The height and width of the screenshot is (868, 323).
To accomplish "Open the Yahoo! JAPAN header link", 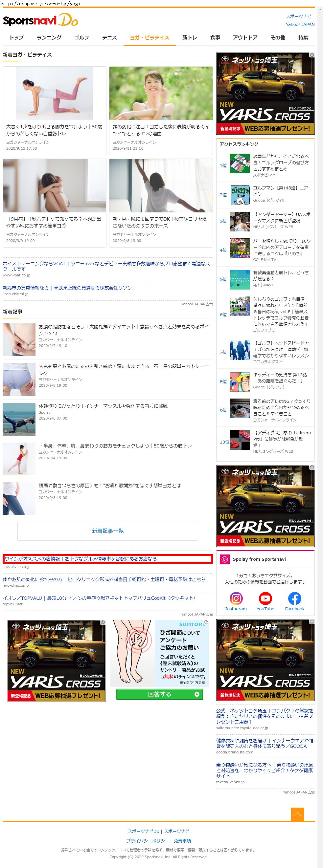I will click(300, 25).
